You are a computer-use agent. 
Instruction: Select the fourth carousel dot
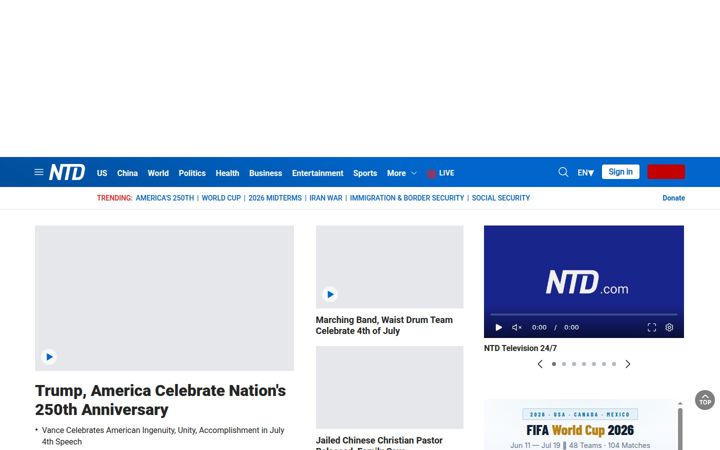[584, 364]
